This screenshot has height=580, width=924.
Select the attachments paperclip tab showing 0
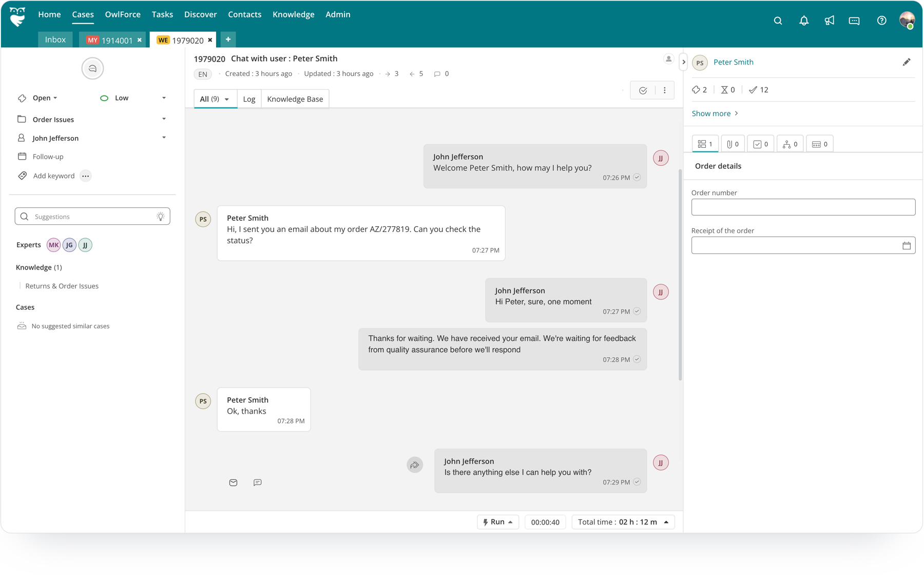733,144
